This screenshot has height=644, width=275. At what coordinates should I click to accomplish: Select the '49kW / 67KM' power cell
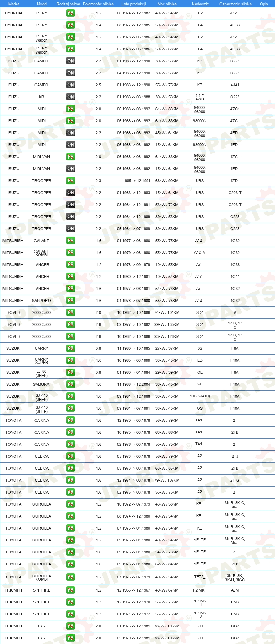click(x=167, y=590)
